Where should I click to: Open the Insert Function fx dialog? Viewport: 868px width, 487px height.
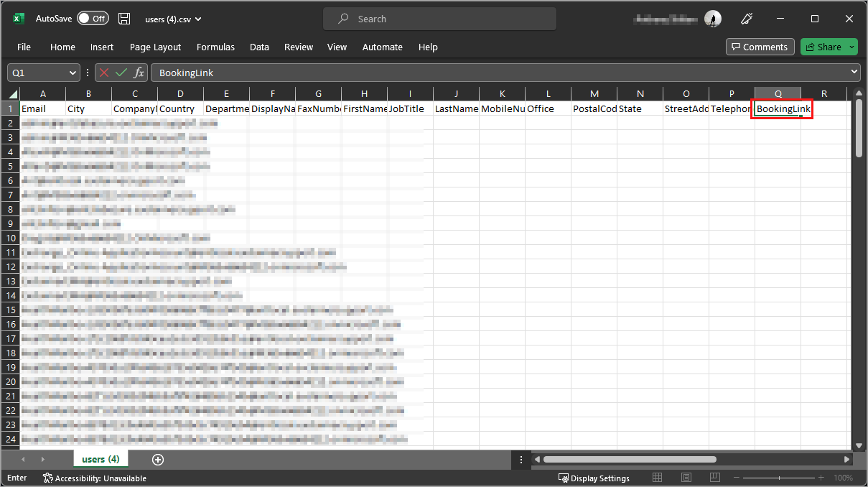coord(139,73)
